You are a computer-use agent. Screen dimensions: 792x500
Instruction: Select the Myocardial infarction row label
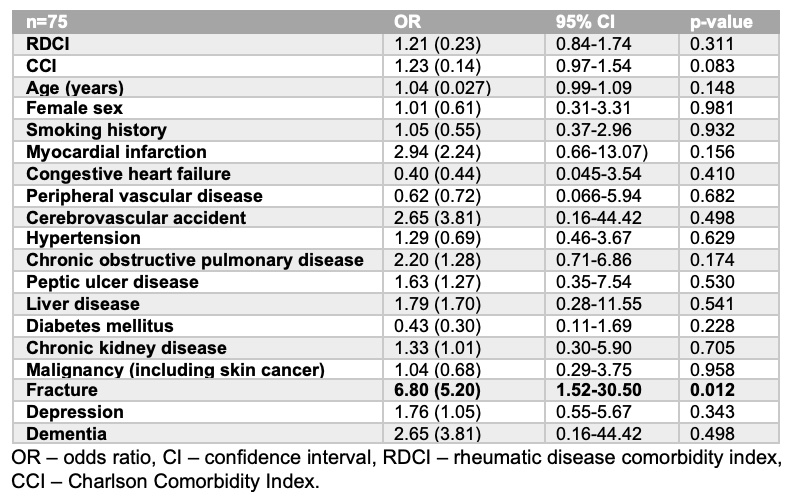[x=116, y=151]
